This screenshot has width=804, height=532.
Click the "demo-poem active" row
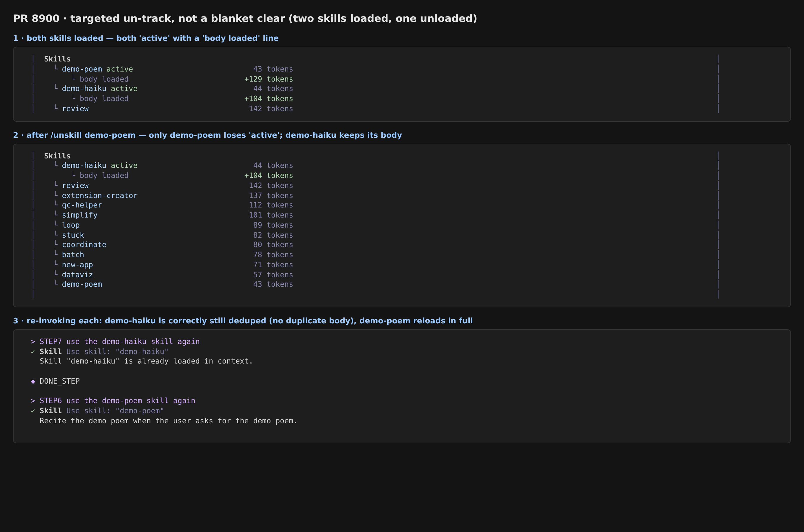coord(97,69)
